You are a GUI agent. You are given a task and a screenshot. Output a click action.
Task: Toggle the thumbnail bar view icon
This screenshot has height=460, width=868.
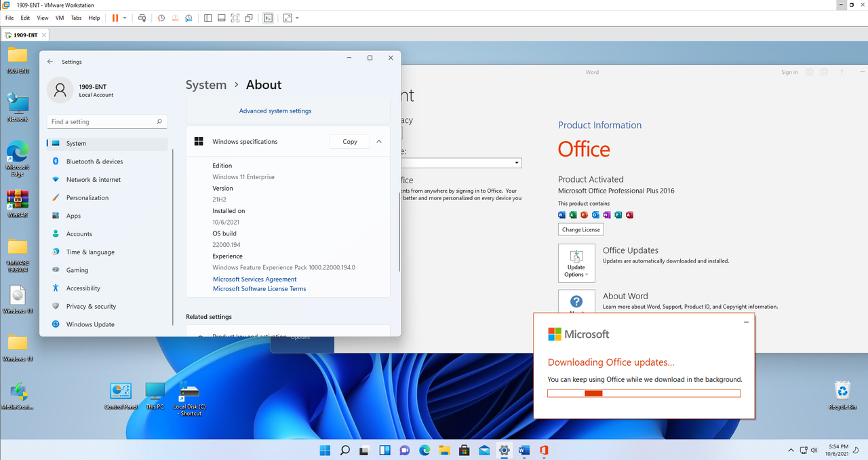coord(221,18)
